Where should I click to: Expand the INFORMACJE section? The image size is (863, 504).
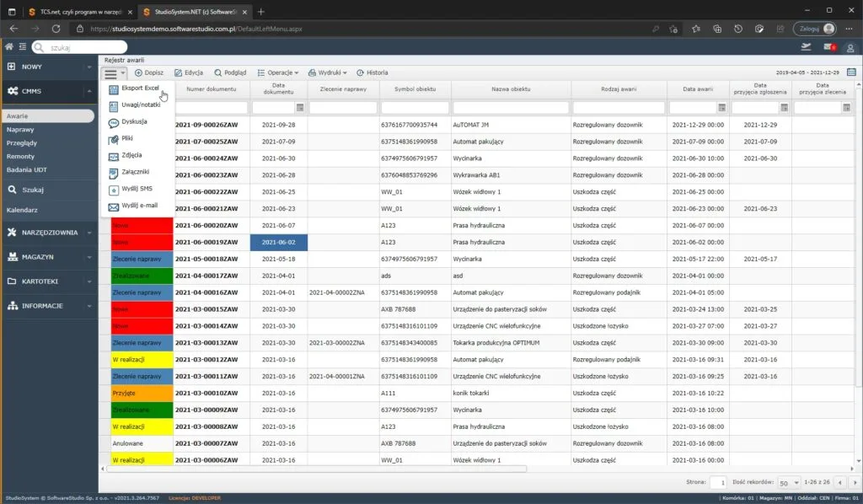tap(49, 306)
